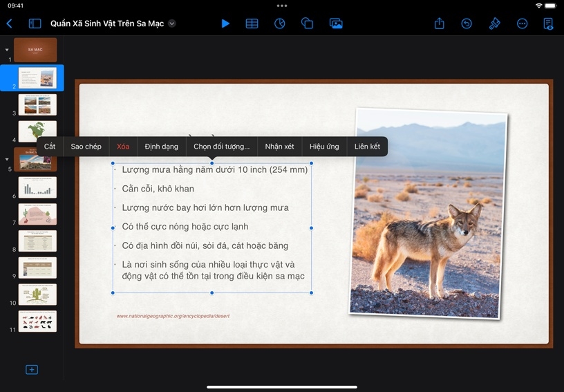Add a new slide
This screenshot has width=564, height=392.
[32, 370]
